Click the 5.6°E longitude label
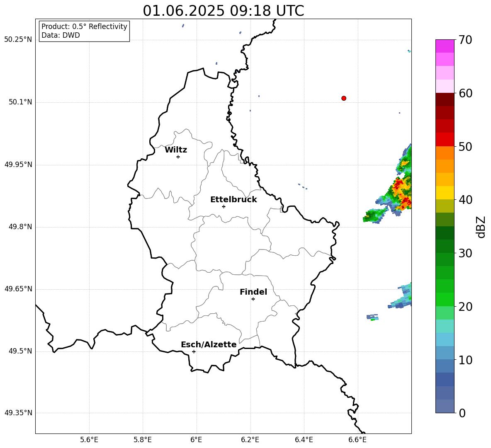 tap(89, 440)
